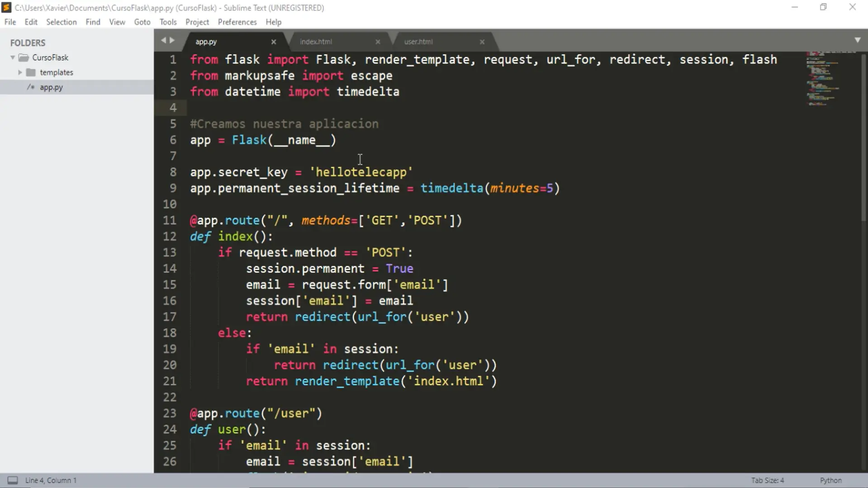The height and width of the screenshot is (488, 868).
Task: Click the Sublime Text app icon in title bar
Action: 6,8
